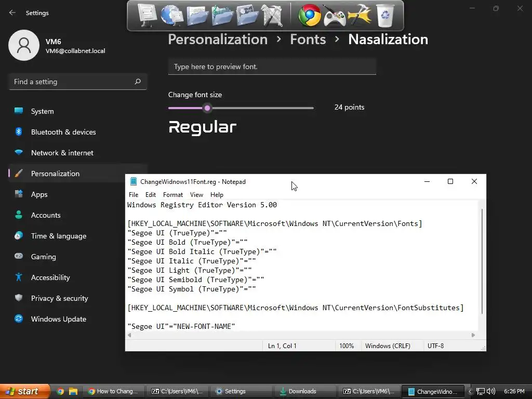Click the Fonts breadcrumb link
The height and width of the screenshot is (399, 532).
point(308,39)
